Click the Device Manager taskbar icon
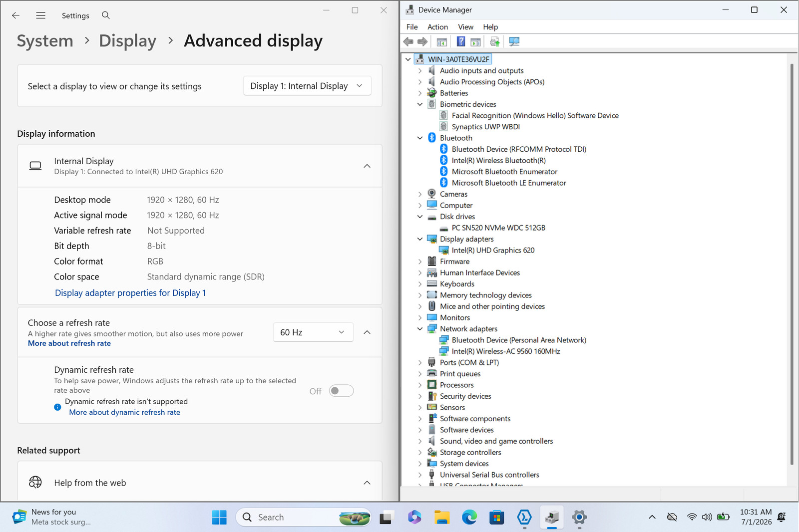The image size is (799, 532). click(552, 518)
